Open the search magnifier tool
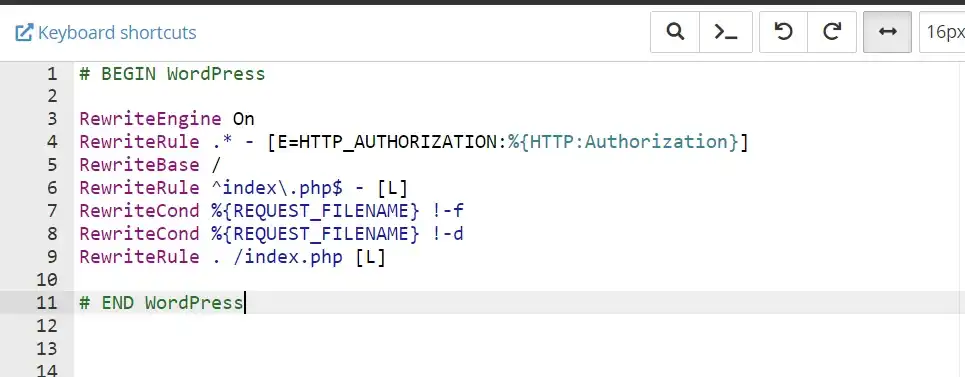Viewport: 965px width, 377px height. pyautogui.click(x=675, y=32)
